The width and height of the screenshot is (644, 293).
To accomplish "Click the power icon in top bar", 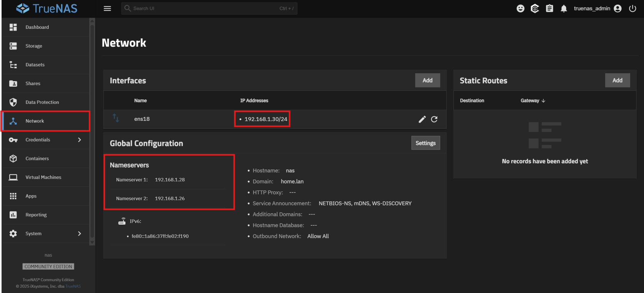I will click(632, 8).
